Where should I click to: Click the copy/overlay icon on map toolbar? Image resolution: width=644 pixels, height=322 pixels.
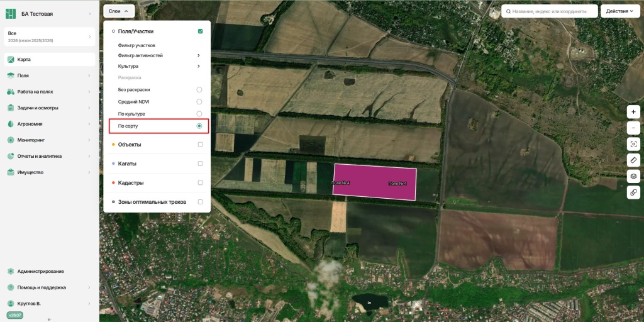pos(633,192)
